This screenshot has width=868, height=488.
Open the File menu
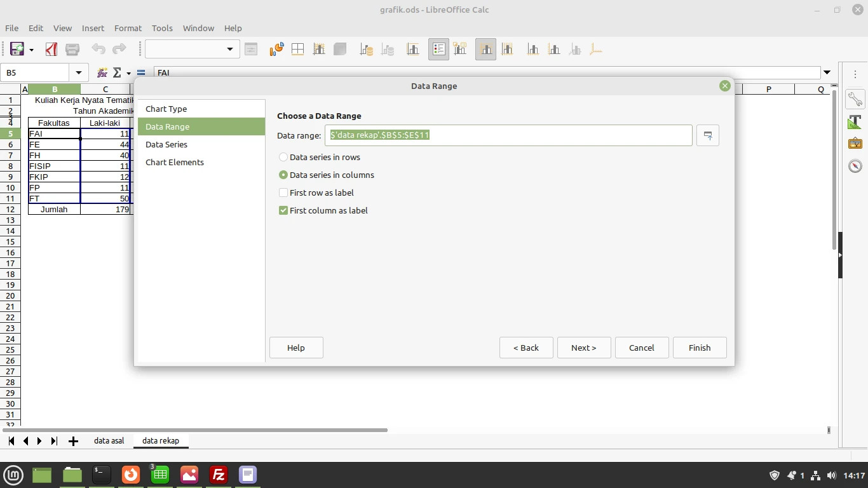11,28
